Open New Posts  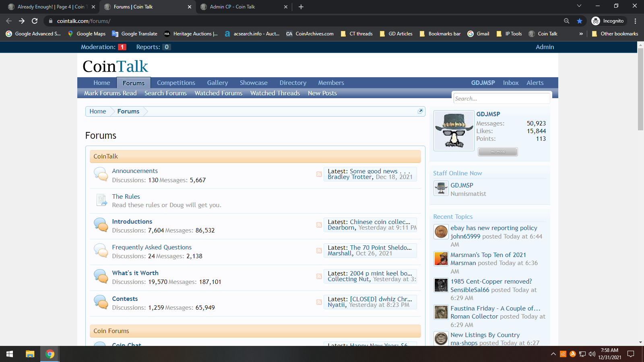[322, 93]
